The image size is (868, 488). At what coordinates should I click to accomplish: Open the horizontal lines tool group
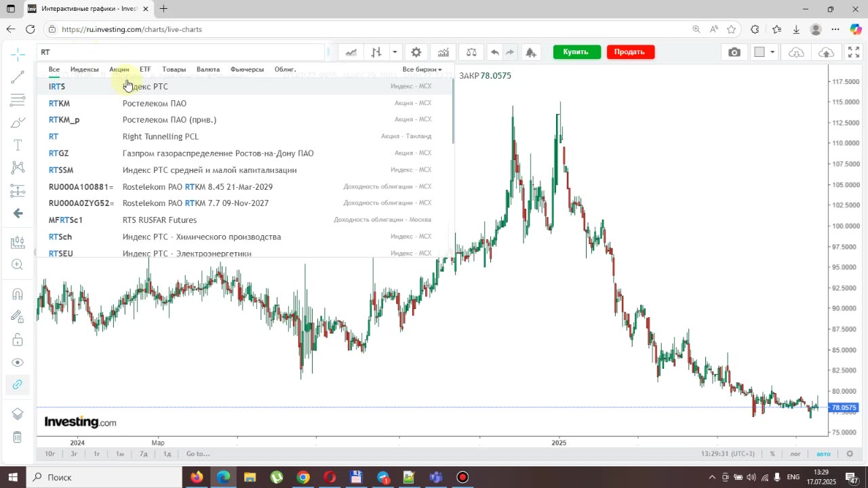(x=18, y=100)
